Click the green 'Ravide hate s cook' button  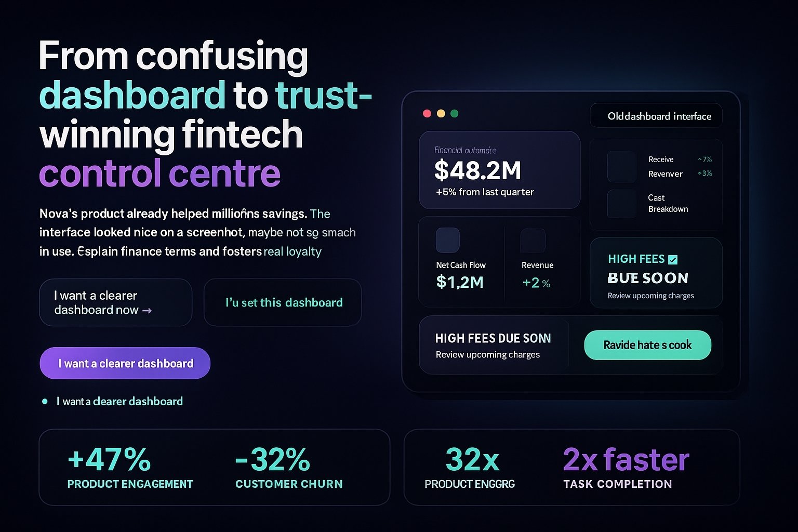(647, 345)
